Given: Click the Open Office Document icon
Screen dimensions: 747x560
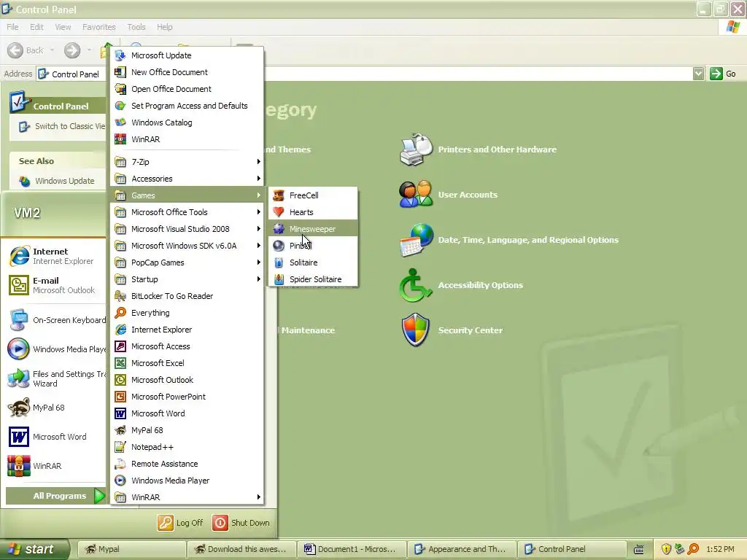Looking at the screenshot, I should pos(120,89).
